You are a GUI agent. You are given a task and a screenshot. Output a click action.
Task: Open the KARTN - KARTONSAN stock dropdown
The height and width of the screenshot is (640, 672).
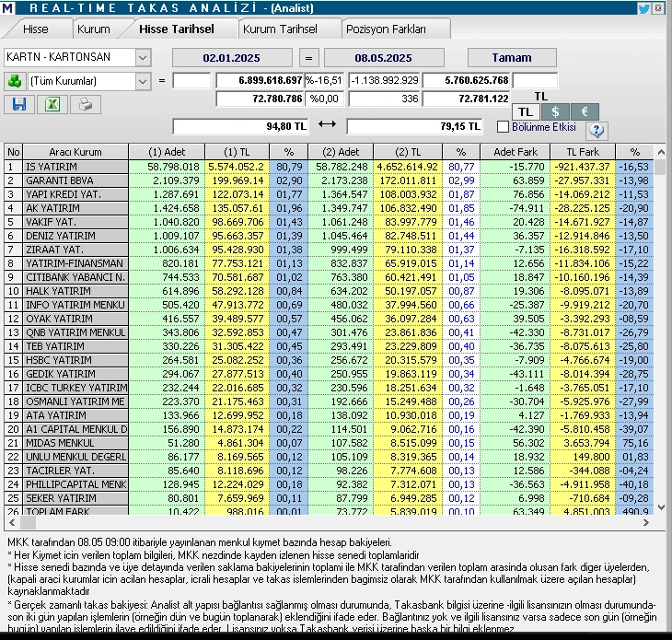(x=143, y=57)
